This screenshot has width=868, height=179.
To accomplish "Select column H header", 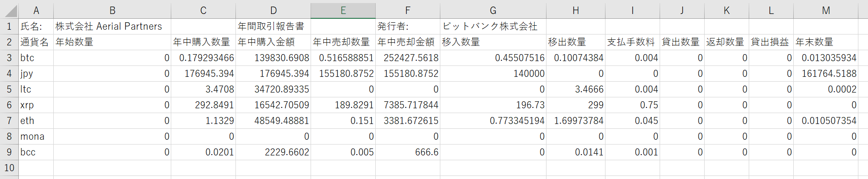I will click(576, 10).
